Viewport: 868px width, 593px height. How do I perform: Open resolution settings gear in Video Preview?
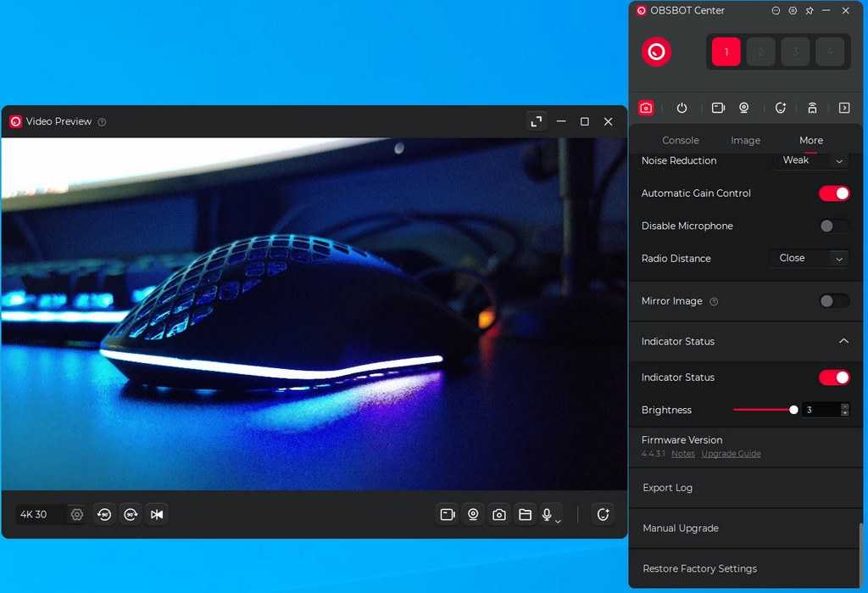click(x=77, y=514)
